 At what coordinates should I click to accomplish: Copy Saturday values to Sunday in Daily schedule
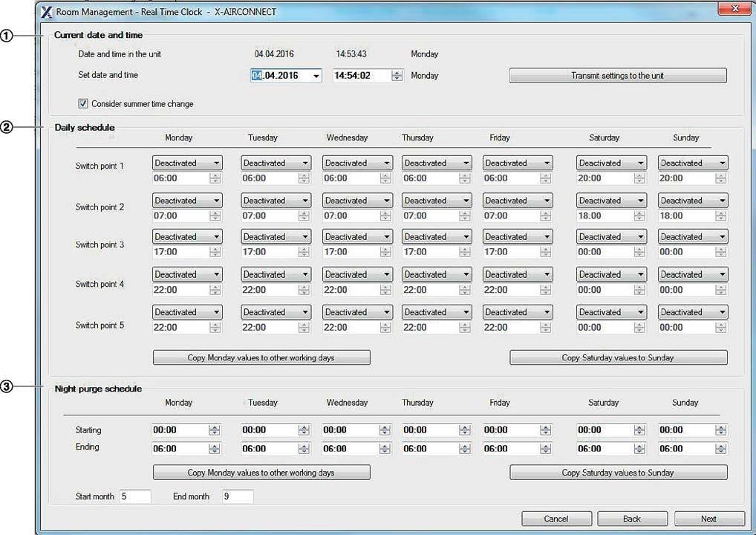coord(618,357)
